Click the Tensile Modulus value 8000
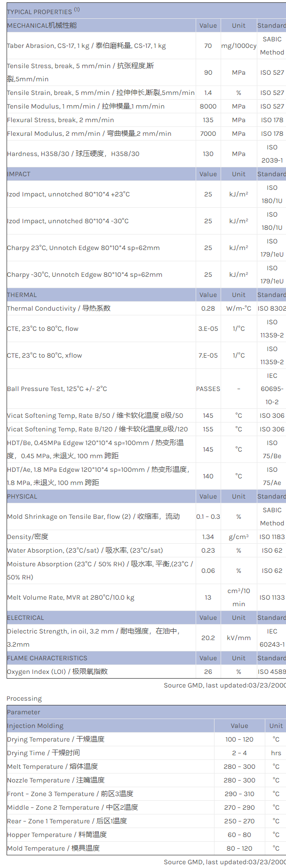 point(208,107)
